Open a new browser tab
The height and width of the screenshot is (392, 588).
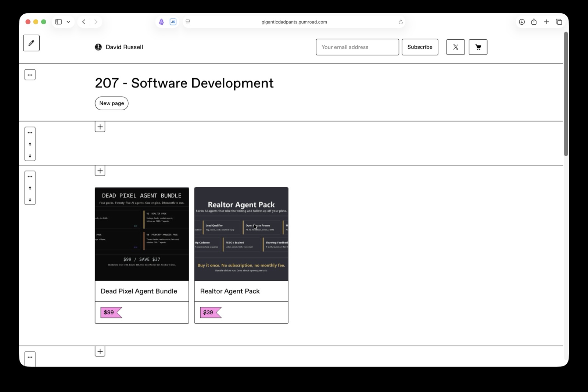(546, 22)
